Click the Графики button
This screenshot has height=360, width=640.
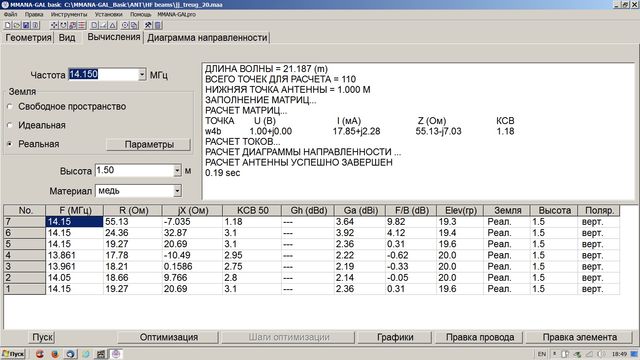(395, 337)
